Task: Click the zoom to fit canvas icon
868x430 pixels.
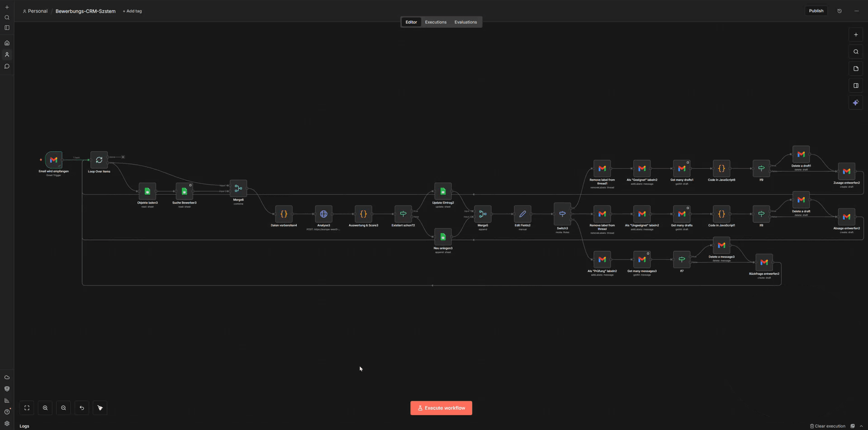Action: (x=27, y=408)
